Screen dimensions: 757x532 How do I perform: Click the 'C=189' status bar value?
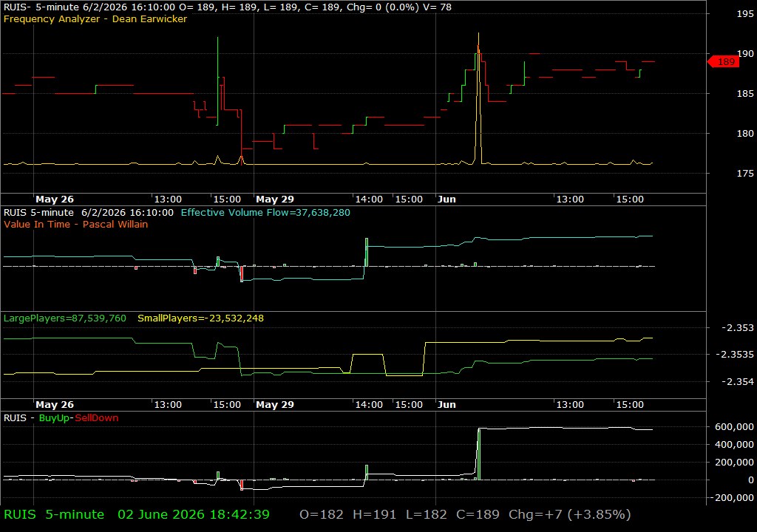coord(478,514)
